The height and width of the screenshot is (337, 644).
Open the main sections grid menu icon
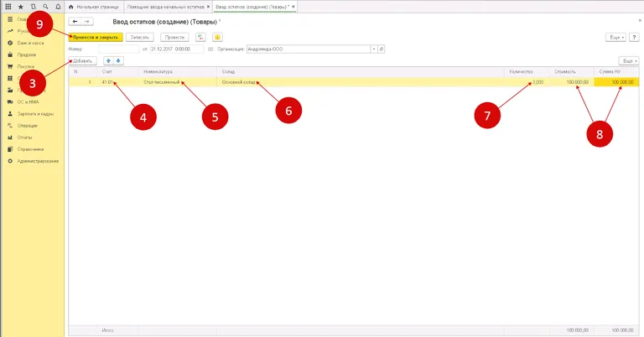(8, 6)
